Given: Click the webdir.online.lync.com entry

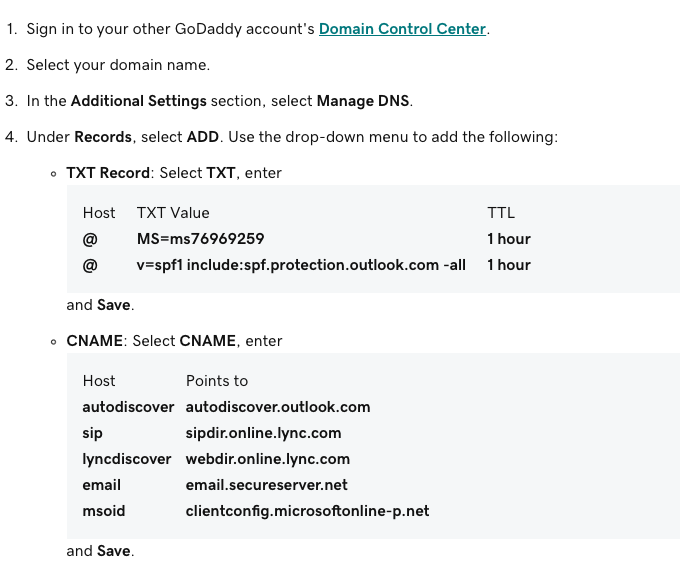Looking at the screenshot, I should [x=267, y=459].
